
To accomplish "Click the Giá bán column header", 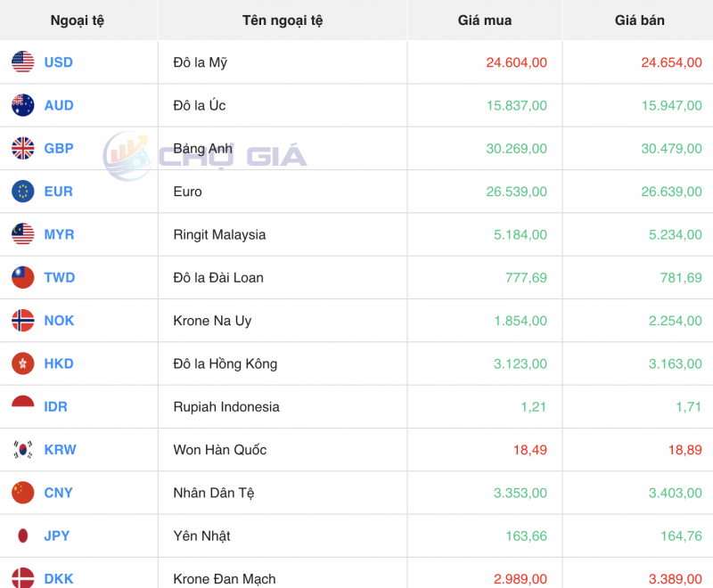I will [x=639, y=20].
